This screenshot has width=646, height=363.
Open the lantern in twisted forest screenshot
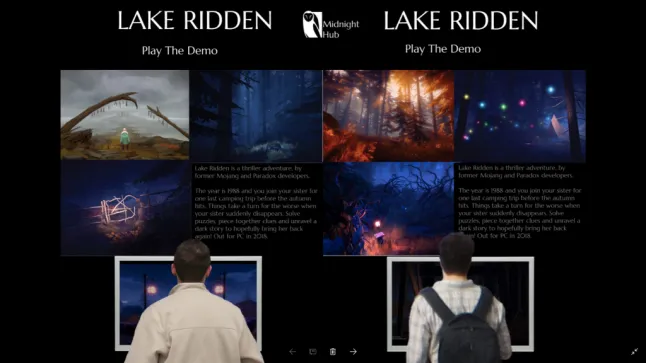(389, 208)
